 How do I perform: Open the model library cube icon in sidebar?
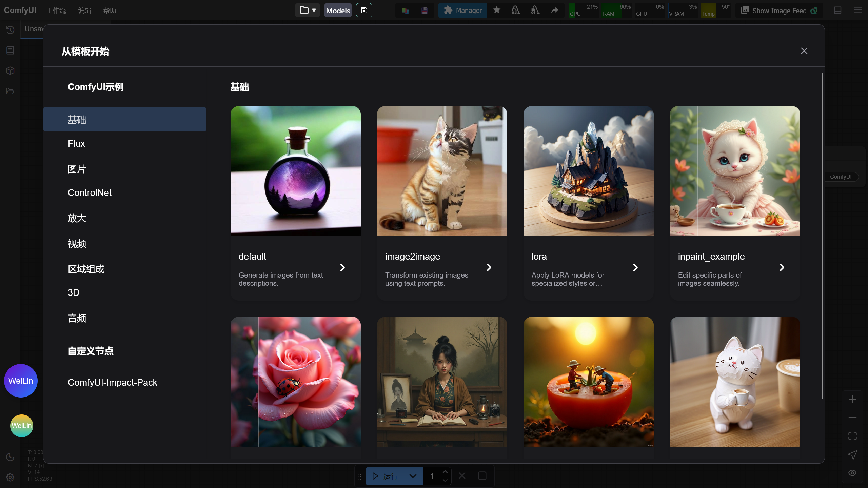[10, 70]
